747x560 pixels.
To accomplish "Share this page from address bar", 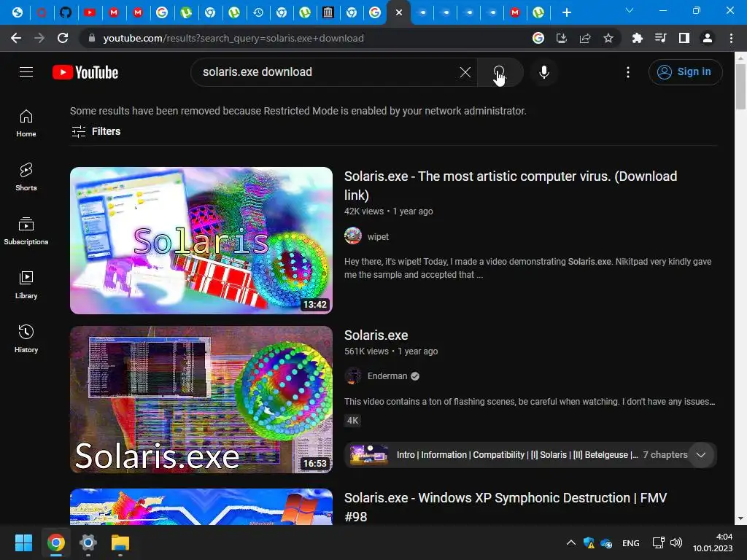I will [x=585, y=38].
